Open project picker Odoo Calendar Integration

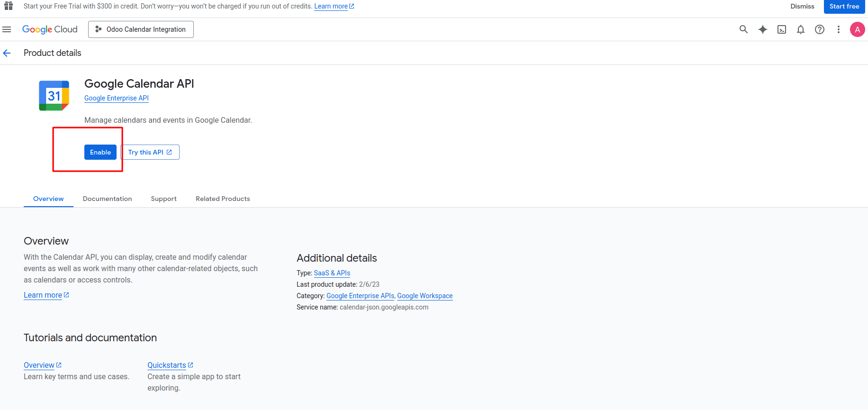[141, 29]
